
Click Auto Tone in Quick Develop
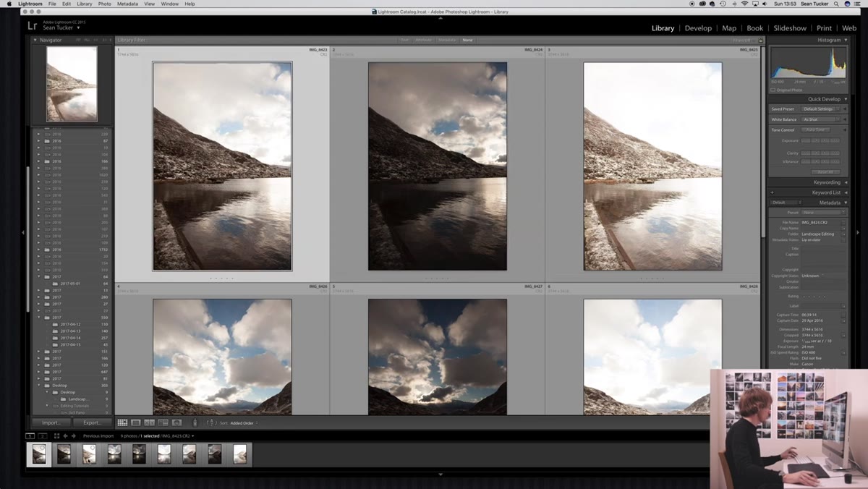click(816, 130)
